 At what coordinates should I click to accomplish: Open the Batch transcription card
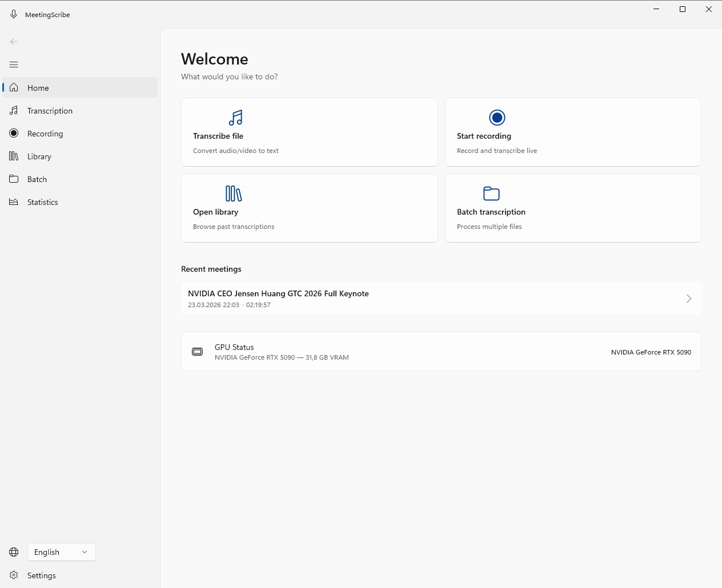(x=572, y=208)
